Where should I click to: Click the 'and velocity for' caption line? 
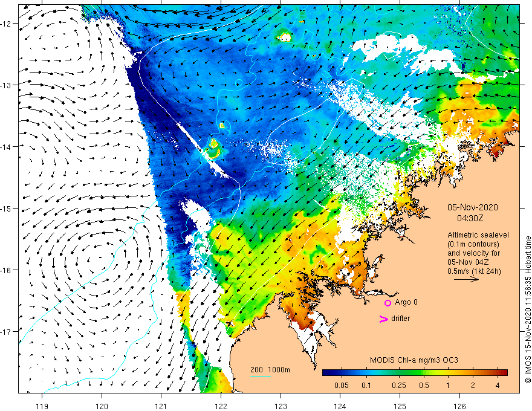tap(473, 253)
